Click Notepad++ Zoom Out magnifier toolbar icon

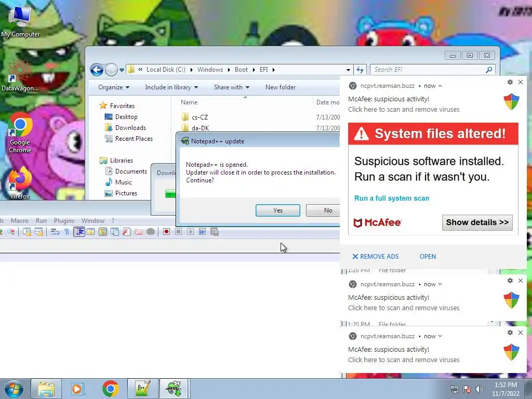click(x=11, y=232)
